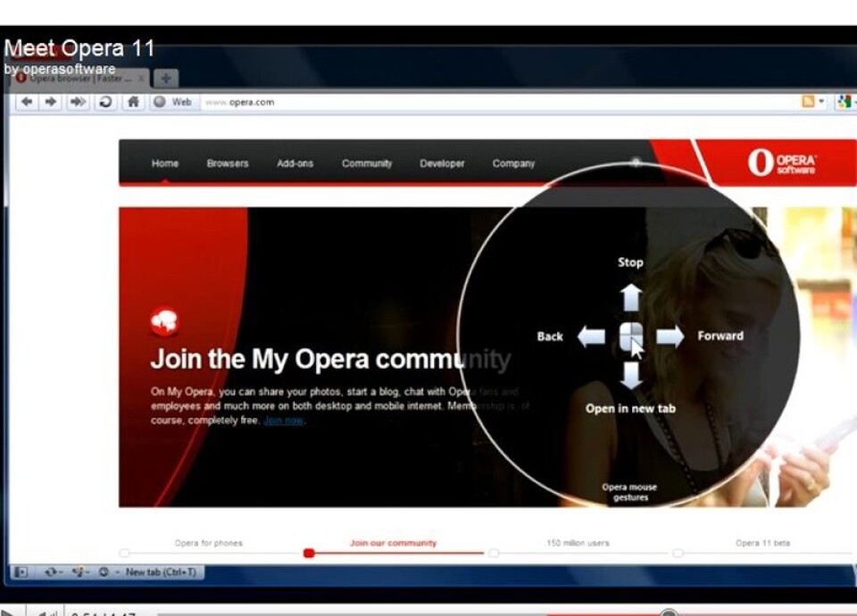Open the Company menu item
This screenshot has height=616, width=857.
[x=513, y=163]
